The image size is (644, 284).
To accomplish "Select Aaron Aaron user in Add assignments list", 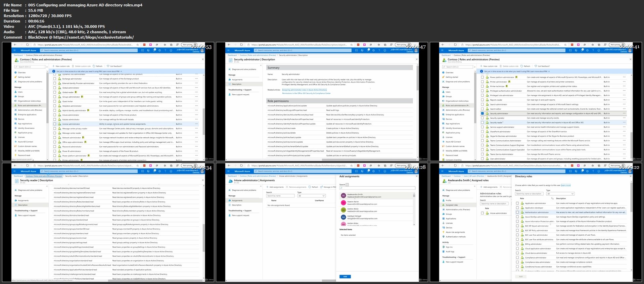I will pos(376,203).
